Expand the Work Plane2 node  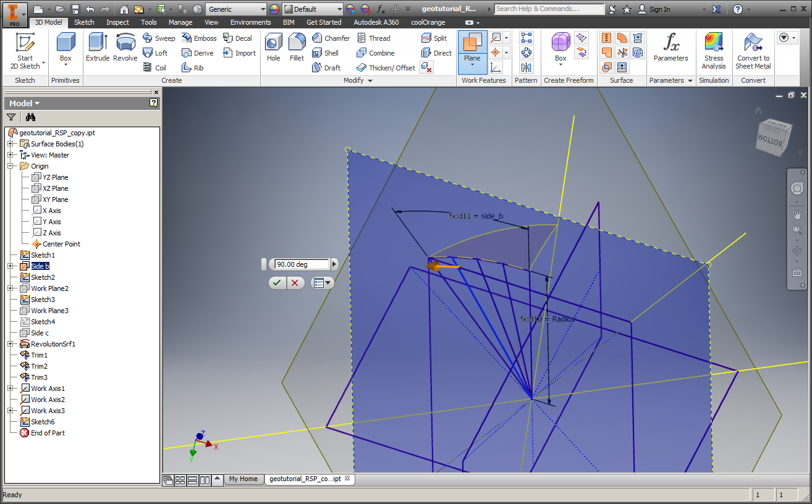pyautogui.click(x=11, y=288)
